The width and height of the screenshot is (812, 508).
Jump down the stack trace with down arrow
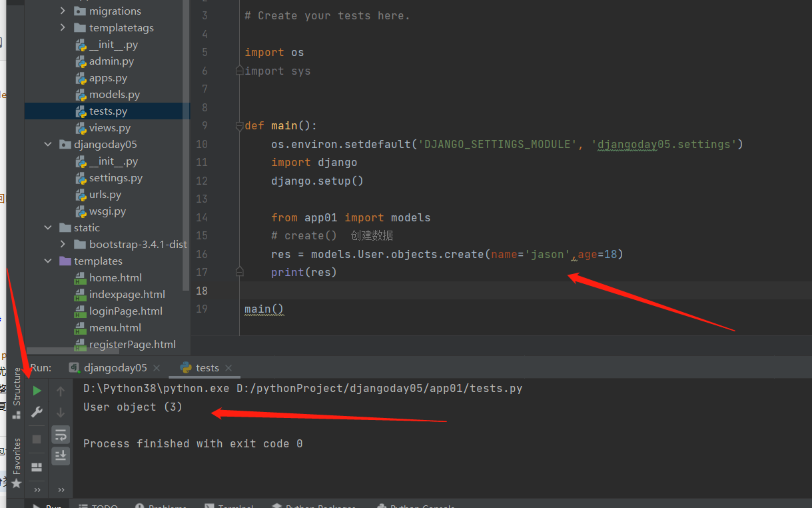pyautogui.click(x=61, y=412)
